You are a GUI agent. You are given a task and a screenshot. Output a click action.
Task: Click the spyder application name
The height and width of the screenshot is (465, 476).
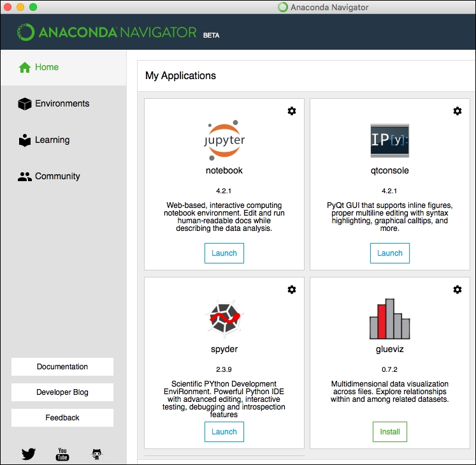[224, 349]
